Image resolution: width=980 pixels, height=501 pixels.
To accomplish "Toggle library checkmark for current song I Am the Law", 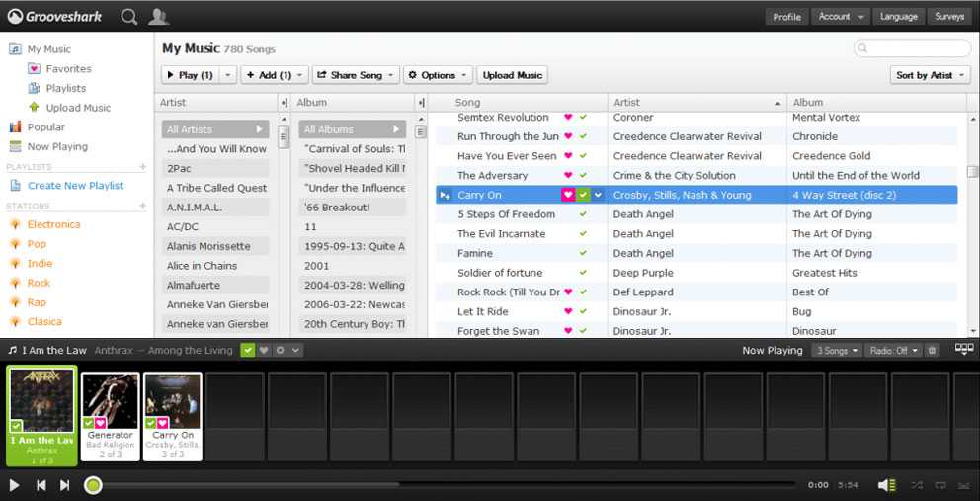I will tap(247, 350).
